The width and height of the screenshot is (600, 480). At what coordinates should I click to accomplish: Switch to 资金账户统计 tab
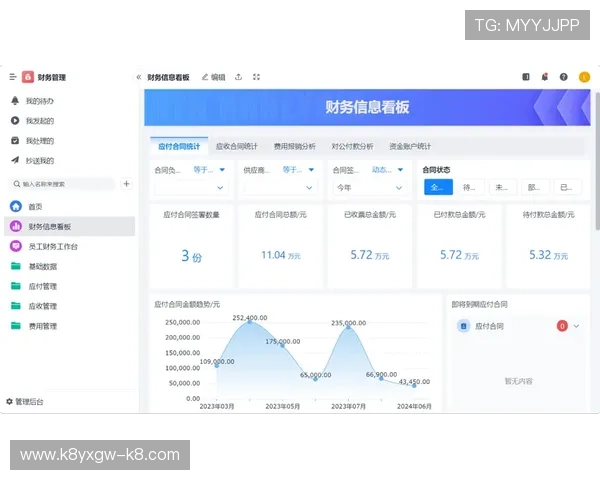pyautogui.click(x=410, y=146)
